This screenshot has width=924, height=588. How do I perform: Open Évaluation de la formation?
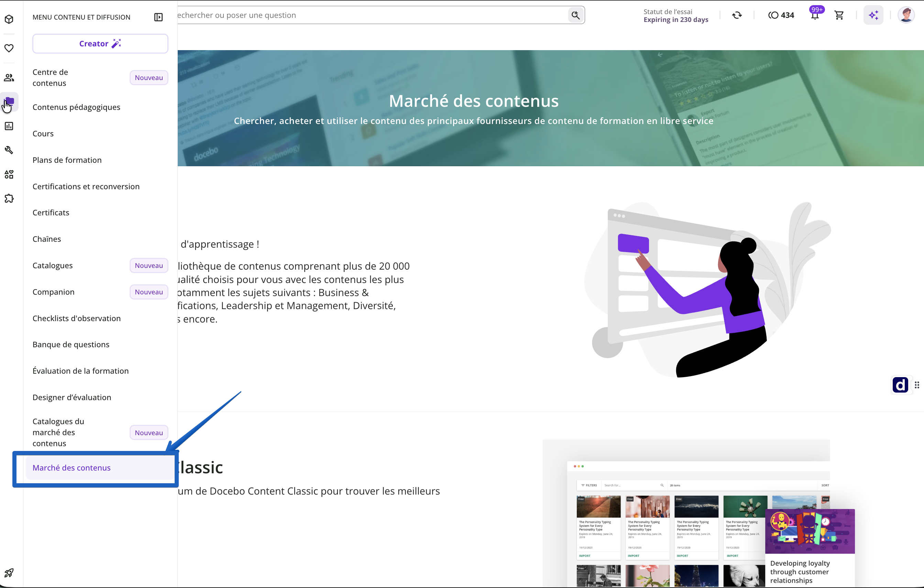coord(100,371)
